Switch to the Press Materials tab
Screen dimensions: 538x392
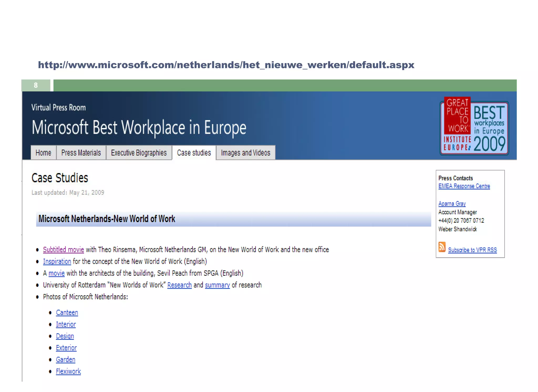point(81,153)
